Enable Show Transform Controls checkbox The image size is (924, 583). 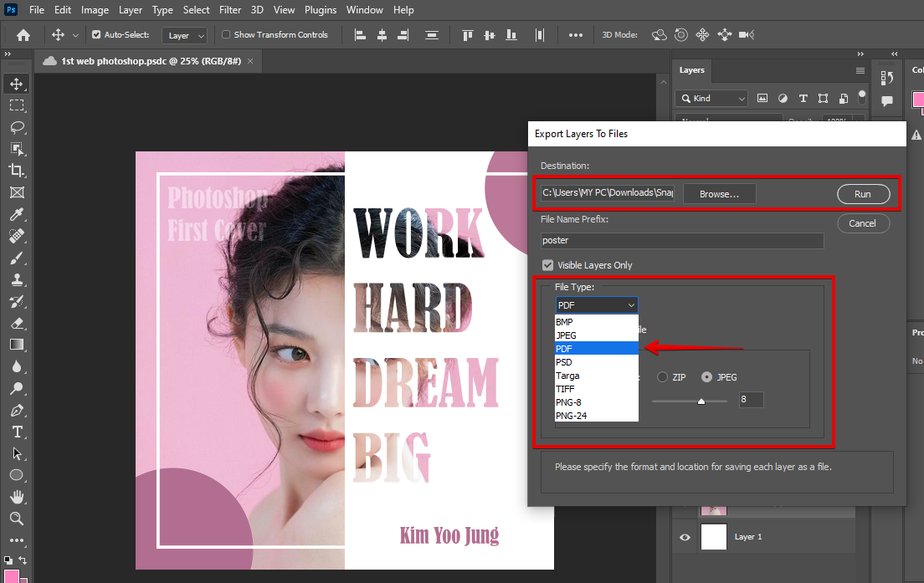226,35
